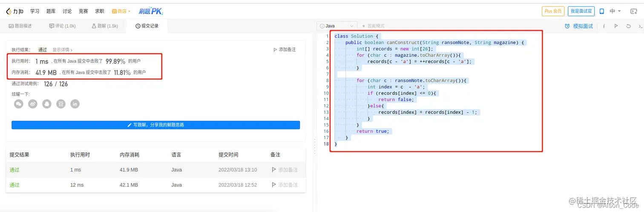This screenshot has height=212, width=644.
Task: Click the mock interview alarm clock icon
Action: [567, 26]
